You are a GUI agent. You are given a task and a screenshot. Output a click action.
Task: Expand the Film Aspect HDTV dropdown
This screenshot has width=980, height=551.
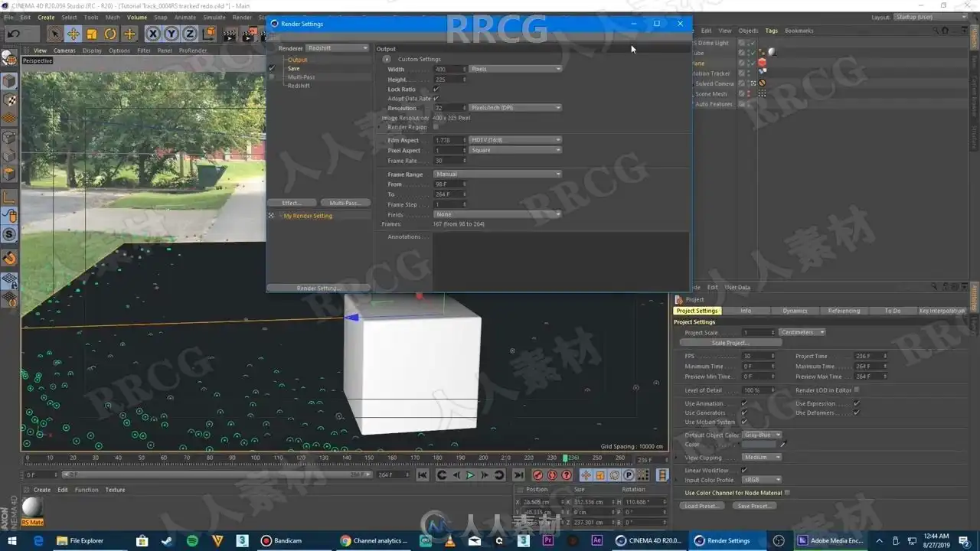click(515, 140)
